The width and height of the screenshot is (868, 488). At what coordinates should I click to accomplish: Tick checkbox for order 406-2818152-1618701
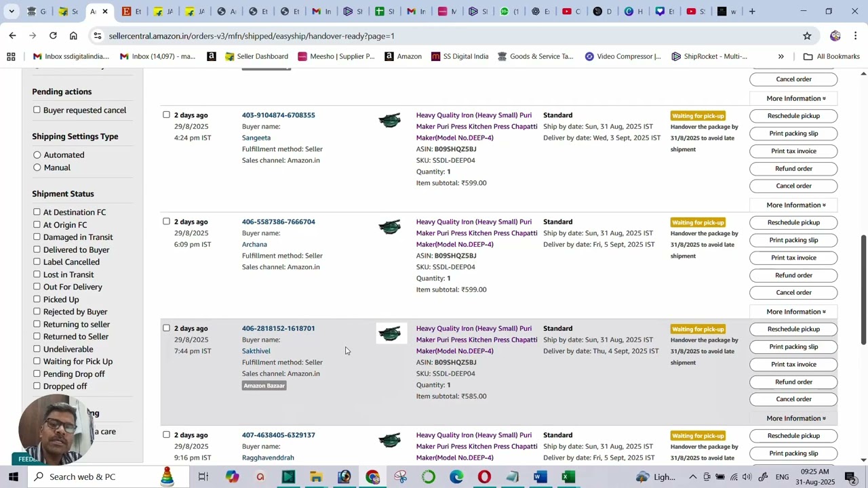point(166,328)
